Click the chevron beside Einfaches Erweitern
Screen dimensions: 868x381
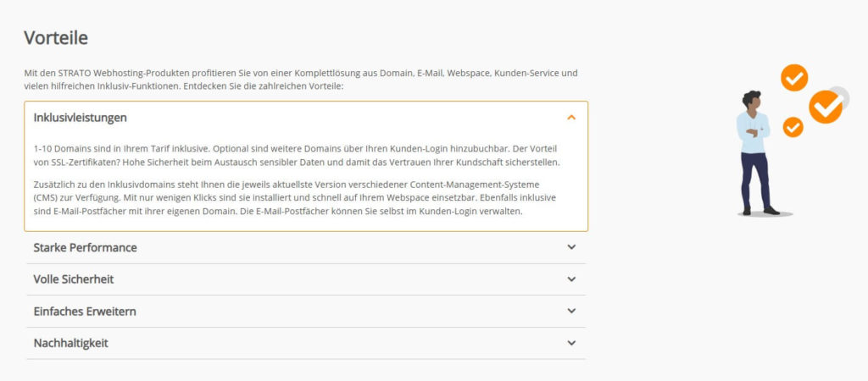pos(571,311)
